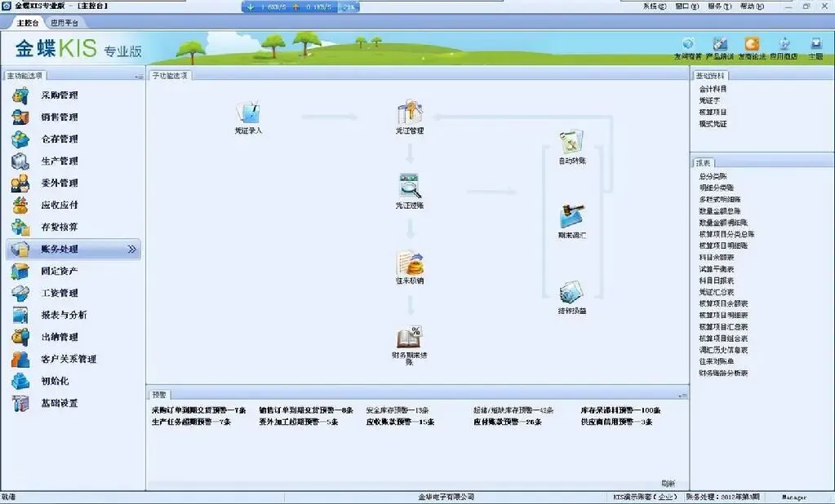
Task: Open 帮助 menu
Action: coord(752,7)
